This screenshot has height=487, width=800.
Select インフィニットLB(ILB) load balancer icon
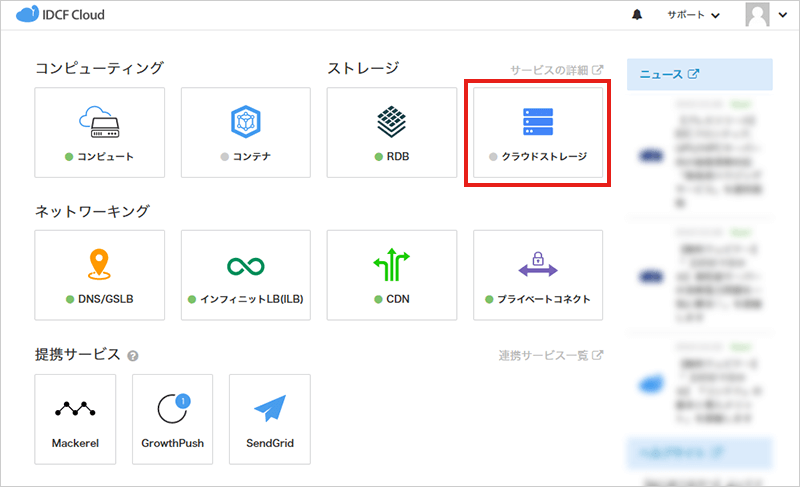(x=245, y=266)
